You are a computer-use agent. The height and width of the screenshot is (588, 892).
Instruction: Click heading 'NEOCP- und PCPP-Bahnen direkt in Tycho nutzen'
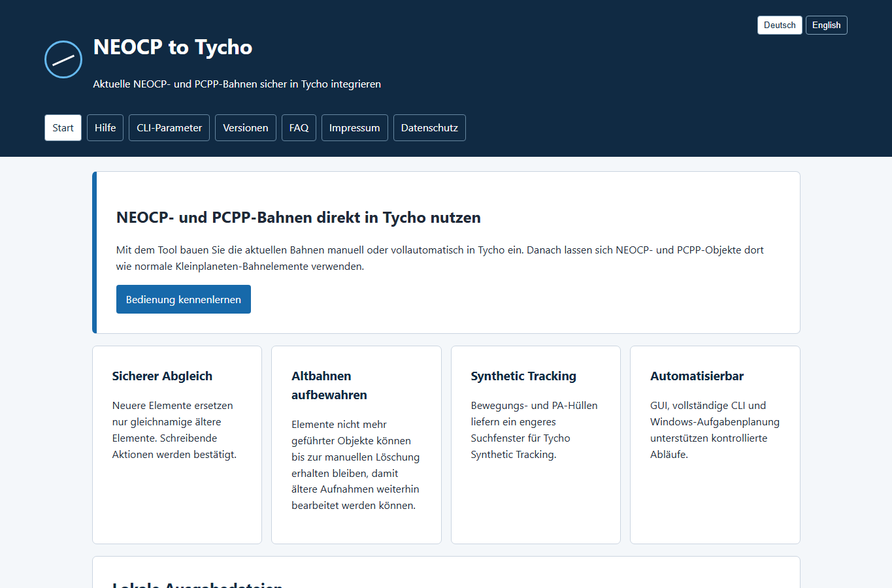(299, 218)
